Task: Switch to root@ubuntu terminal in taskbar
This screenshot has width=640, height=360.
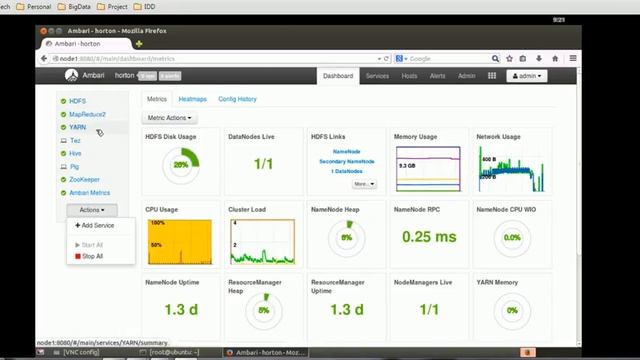Action: tap(169, 352)
